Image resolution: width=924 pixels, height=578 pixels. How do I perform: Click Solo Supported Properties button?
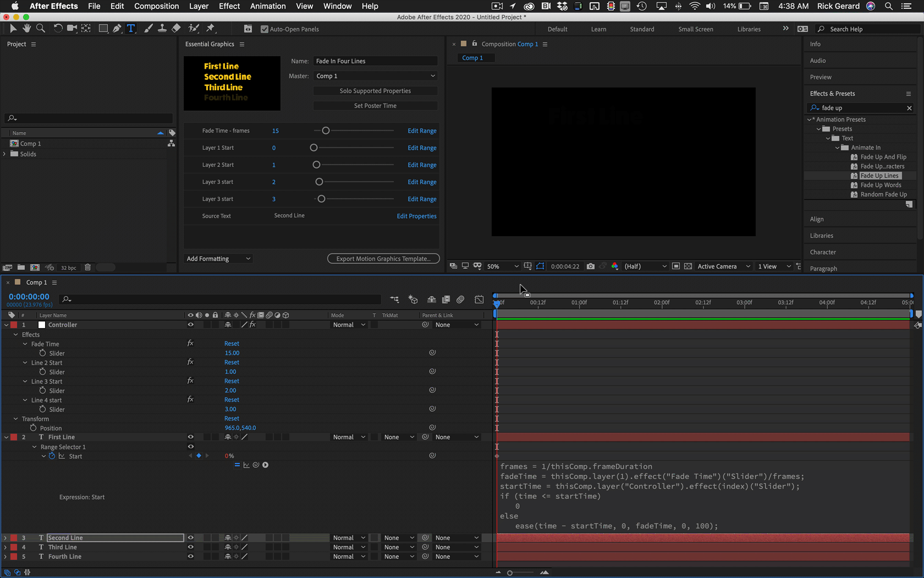click(376, 91)
